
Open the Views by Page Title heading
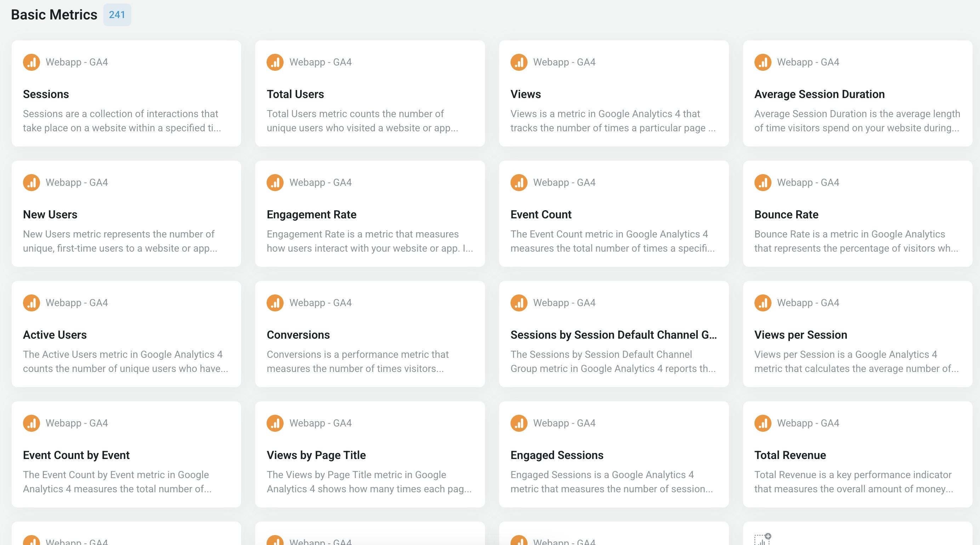click(316, 455)
